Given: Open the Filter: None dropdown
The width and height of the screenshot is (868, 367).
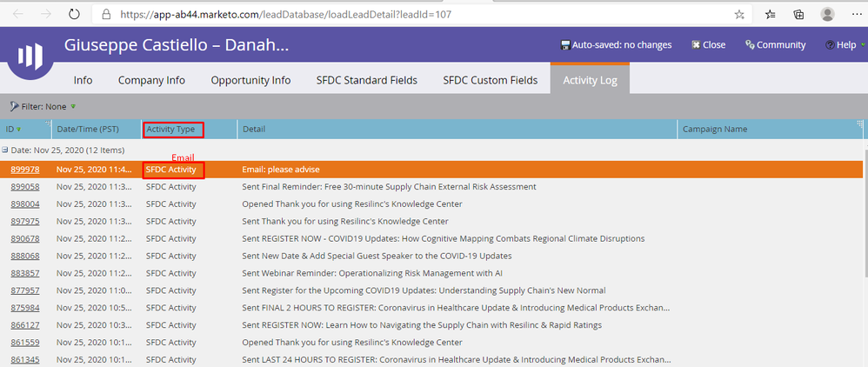Looking at the screenshot, I should tap(43, 106).
